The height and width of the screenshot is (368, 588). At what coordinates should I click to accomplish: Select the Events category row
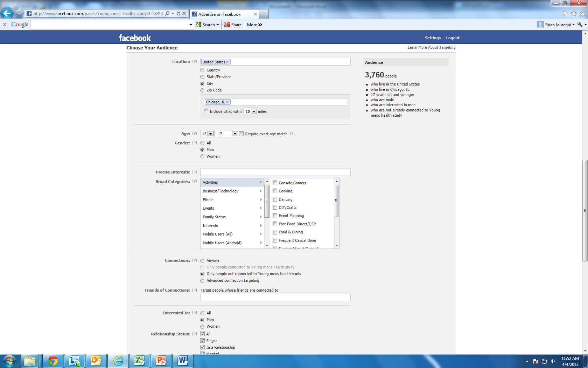(232, 208)
